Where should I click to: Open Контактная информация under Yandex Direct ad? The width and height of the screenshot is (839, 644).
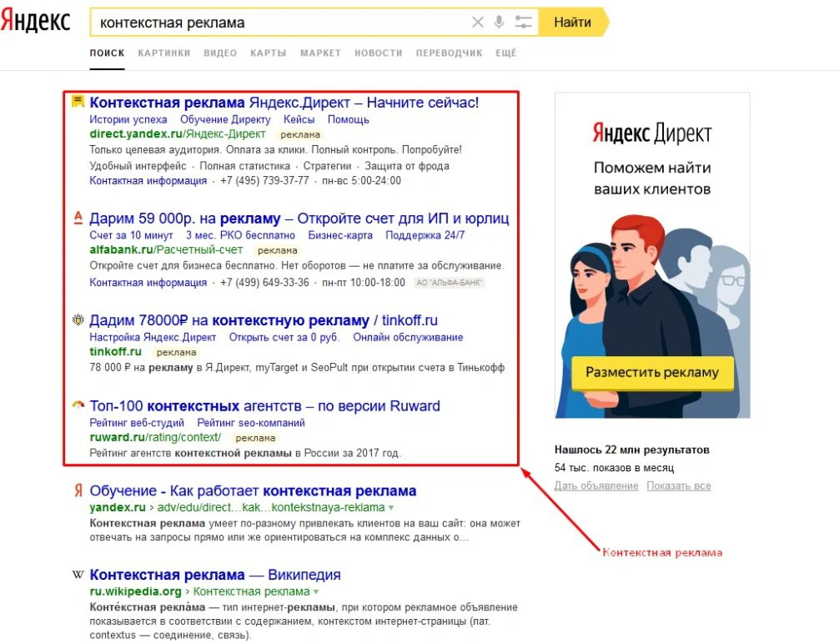coord(148,180)
